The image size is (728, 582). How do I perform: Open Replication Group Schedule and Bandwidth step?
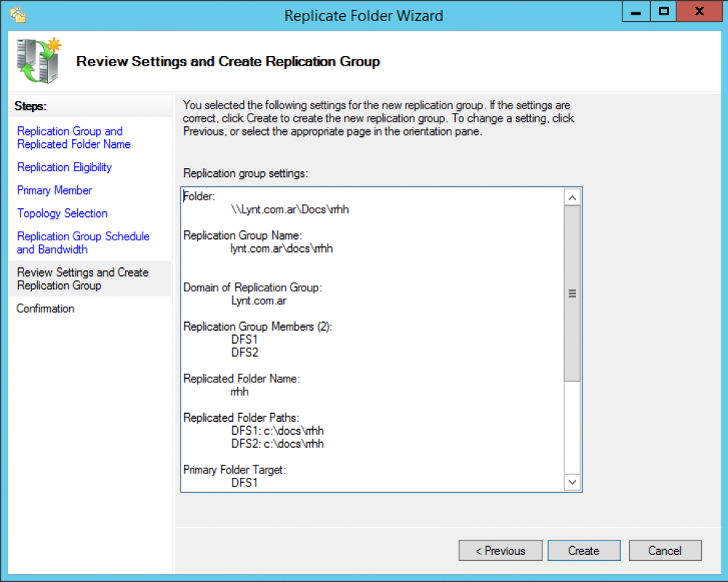click(83, 243)
